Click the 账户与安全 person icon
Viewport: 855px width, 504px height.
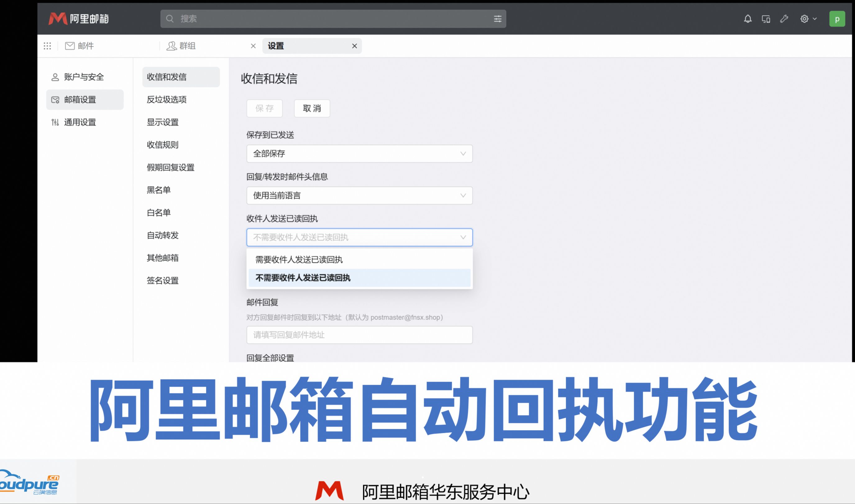pos(55,77)
